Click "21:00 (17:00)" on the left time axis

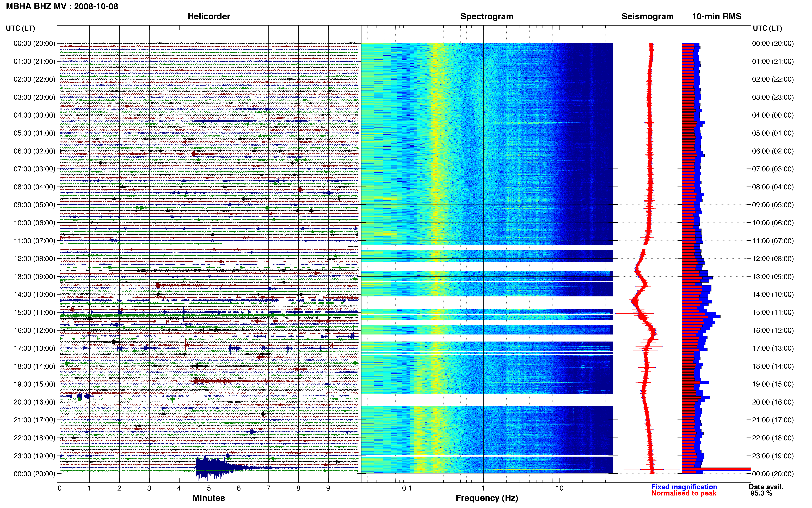coord(34,420)
